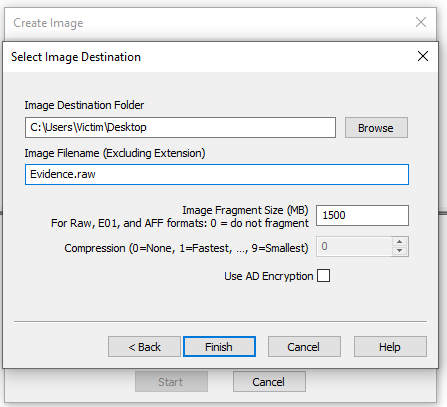447x407 pixels.
Task: Click Browse to choose destination folder
Action: tap(376, 128)
